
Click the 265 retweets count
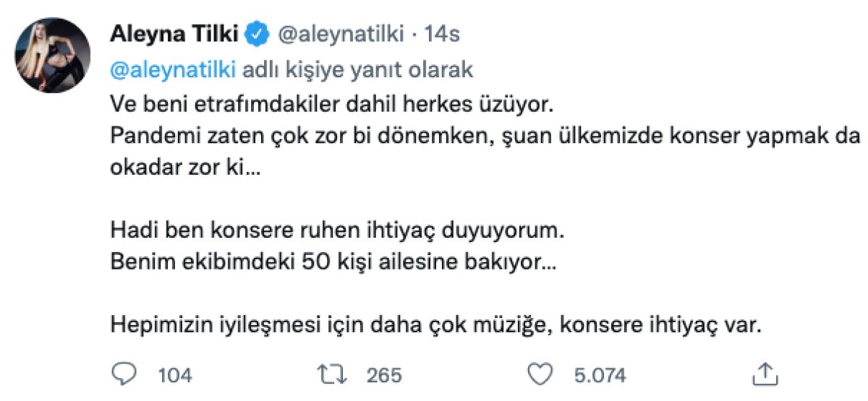[383, 375]
